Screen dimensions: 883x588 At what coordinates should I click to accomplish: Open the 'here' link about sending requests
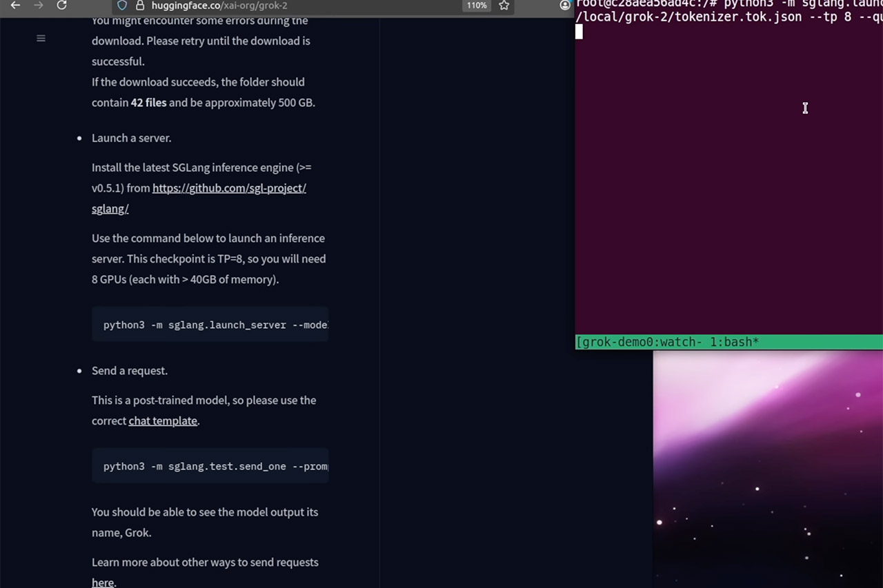coord(103,582)
